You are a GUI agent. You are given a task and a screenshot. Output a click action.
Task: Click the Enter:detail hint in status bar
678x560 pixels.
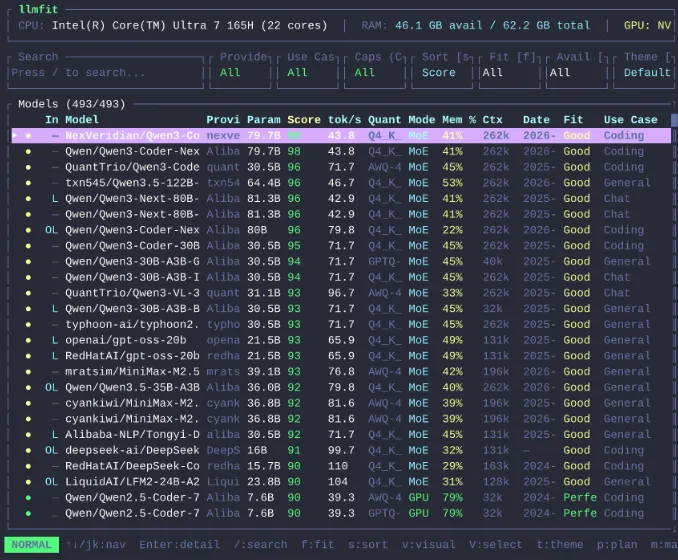click(179, 544)
